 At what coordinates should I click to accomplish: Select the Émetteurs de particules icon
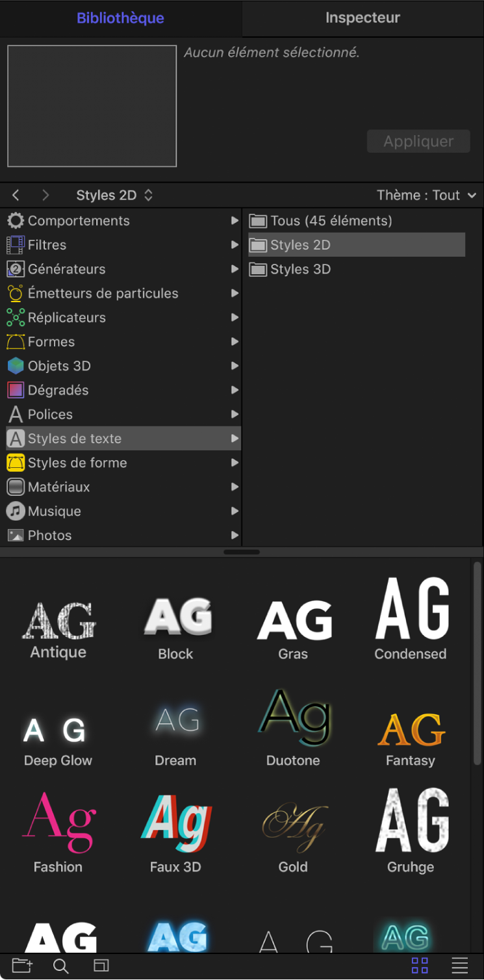[x=16, y=294]
